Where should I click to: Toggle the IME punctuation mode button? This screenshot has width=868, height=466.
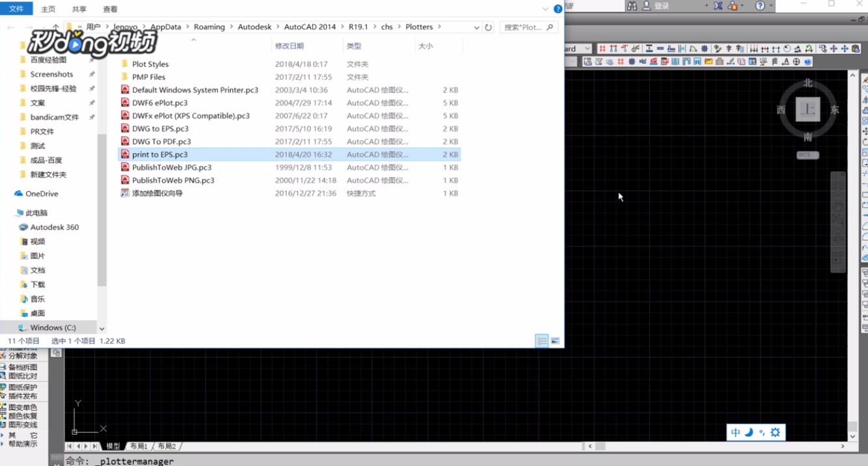pyautogui.click(x=762, y=432)
